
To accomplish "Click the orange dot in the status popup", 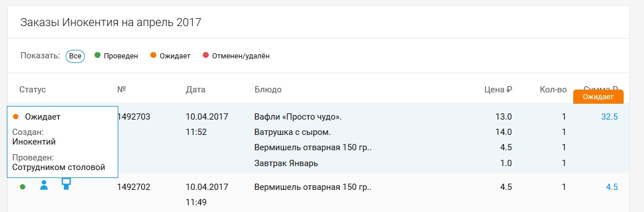I will [16, 117].
